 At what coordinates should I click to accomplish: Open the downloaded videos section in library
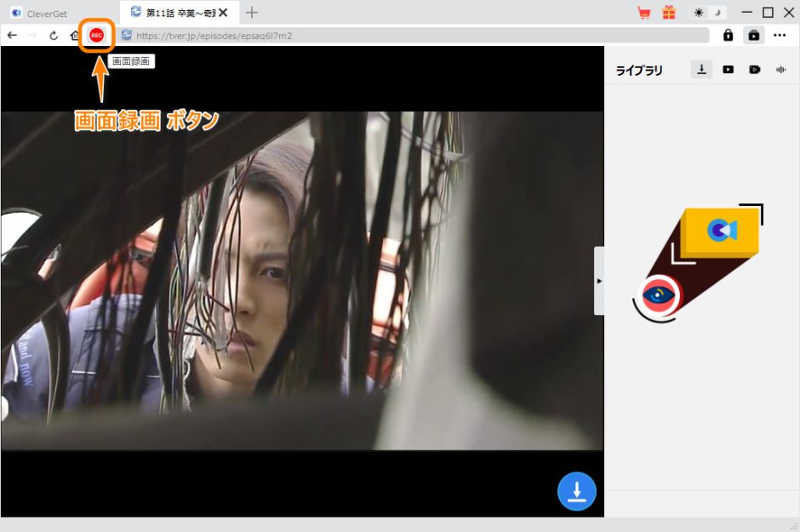728,70
